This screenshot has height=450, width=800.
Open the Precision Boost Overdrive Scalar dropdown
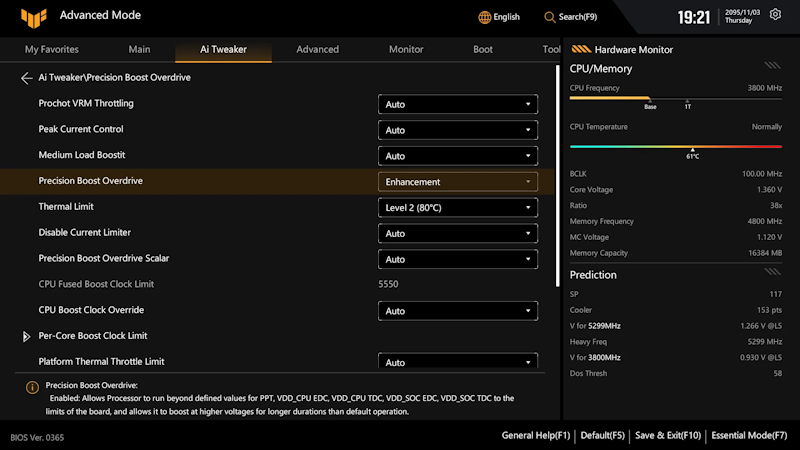tap(458, 259)
